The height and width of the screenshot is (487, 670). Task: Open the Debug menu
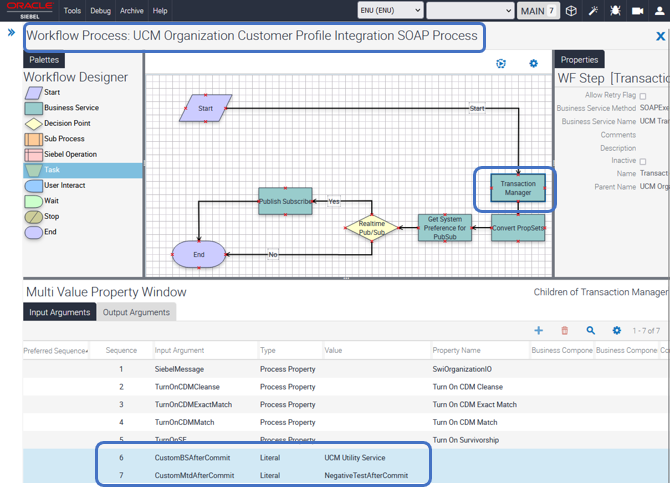click(100, 11)
